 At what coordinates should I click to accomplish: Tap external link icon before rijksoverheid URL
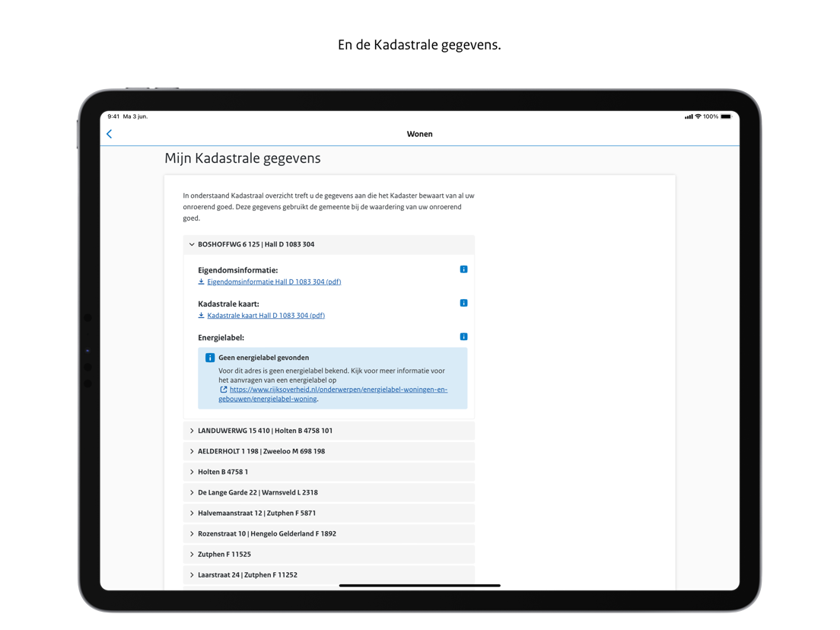click(224, 390)
